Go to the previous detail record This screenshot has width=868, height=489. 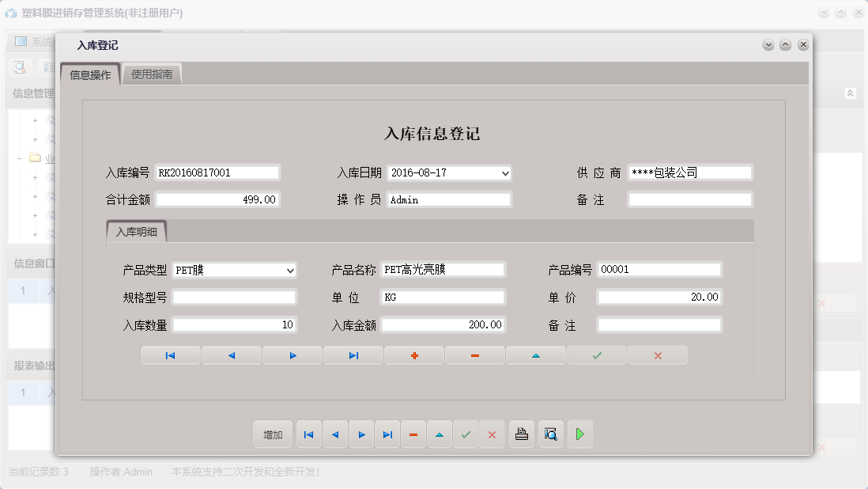(230, 354)
